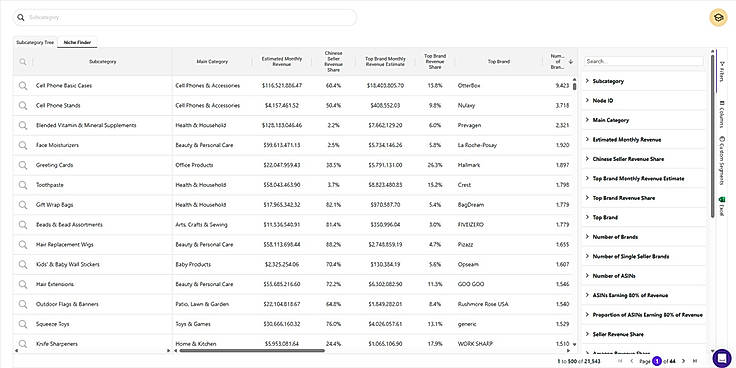Click the magnifier icon for Hair Extensions
This screenshot has width=736, height=368.
[x=23, y=284]
